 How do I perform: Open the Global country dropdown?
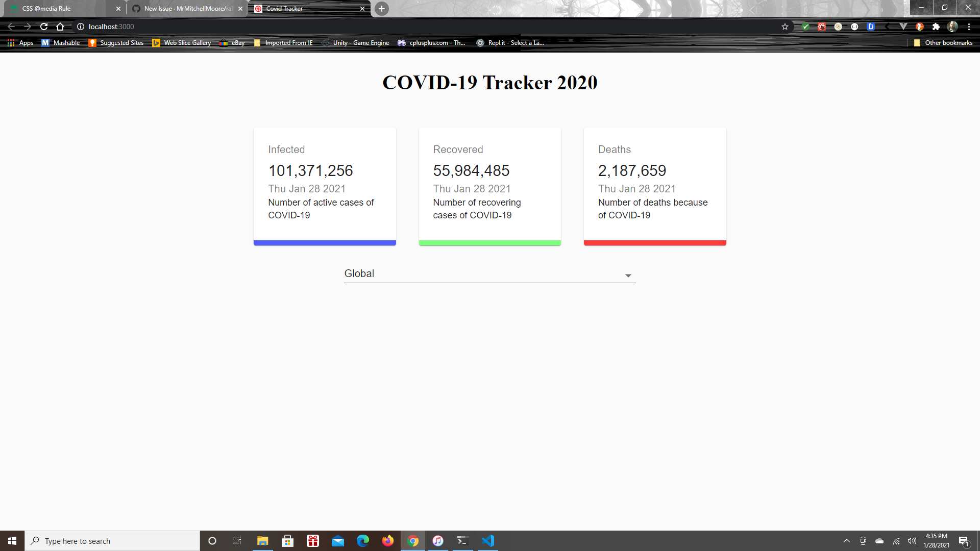pyautogui.click(x=489, y=274)
